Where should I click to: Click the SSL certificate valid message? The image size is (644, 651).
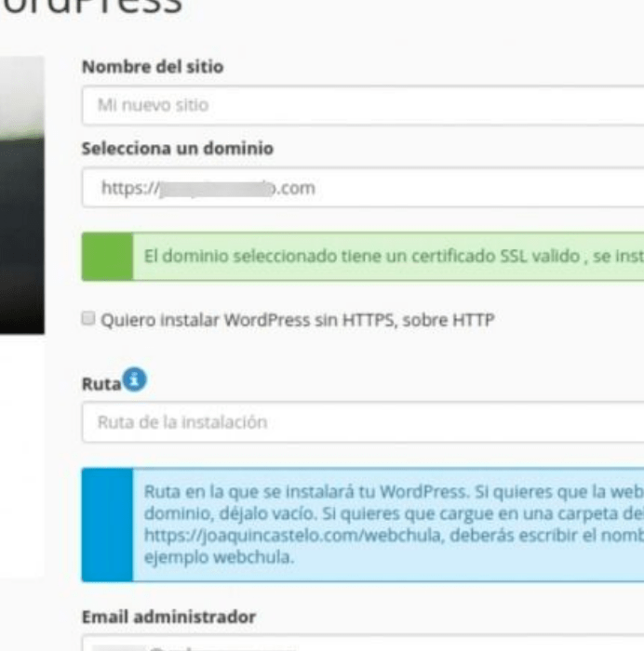[363, 257]
